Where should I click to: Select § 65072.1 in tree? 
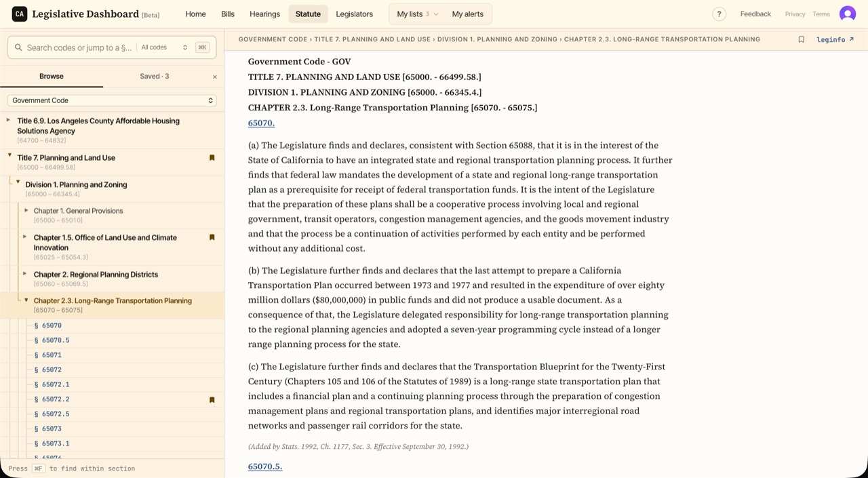tap(52, 384)
